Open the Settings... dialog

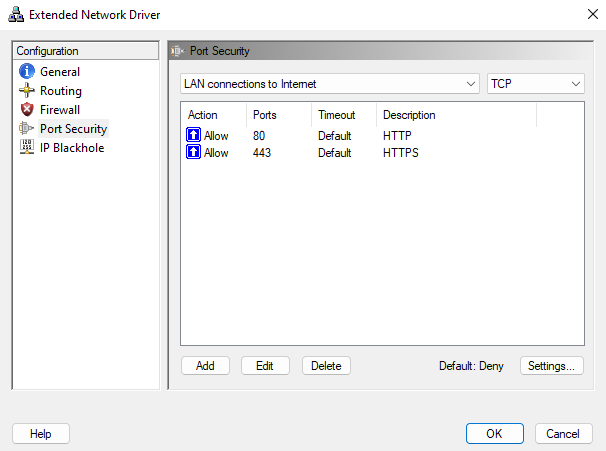(551, 366)
